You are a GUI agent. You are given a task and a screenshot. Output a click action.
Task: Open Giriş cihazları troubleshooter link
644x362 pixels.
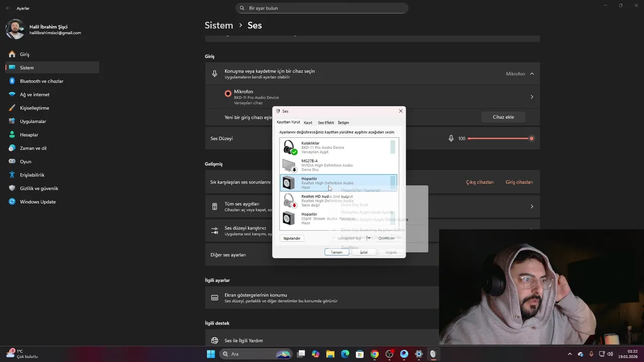(x=519, y=182)
